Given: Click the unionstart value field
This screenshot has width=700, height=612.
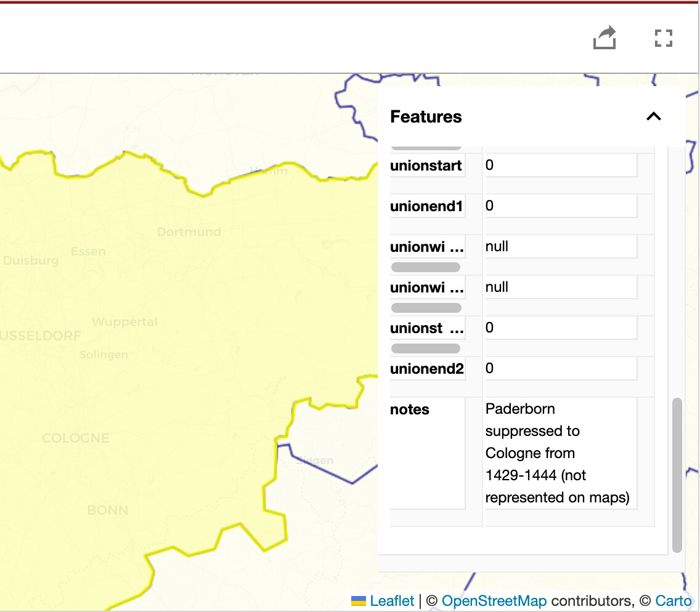Looking at the screenshot, I should (x=560, y=166).
